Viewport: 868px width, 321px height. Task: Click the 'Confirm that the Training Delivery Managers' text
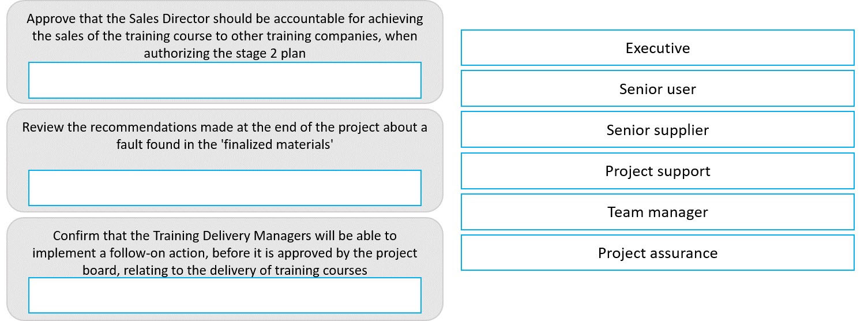pos(225,253)
